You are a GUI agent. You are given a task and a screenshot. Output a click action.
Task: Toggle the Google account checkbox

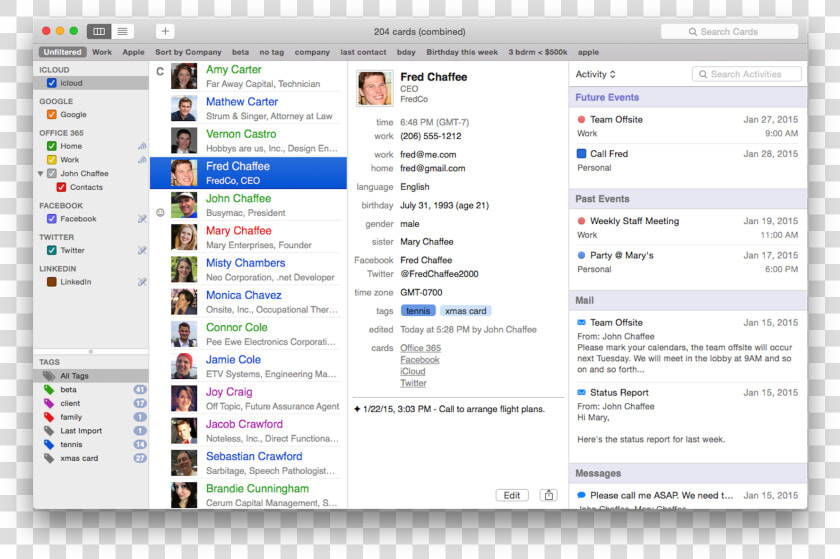[52, 115]
